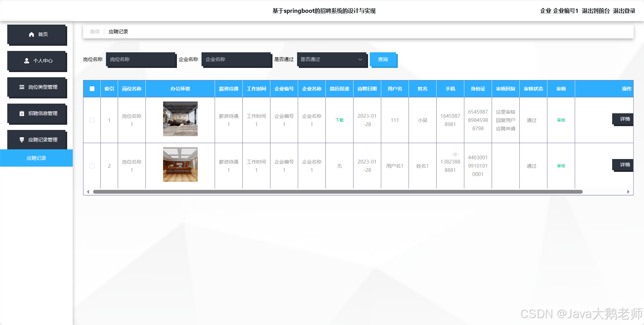Click 退出登录 in the top bar
Image resolution: width=644 pixels, height=325 pixels.
[624, 11]
